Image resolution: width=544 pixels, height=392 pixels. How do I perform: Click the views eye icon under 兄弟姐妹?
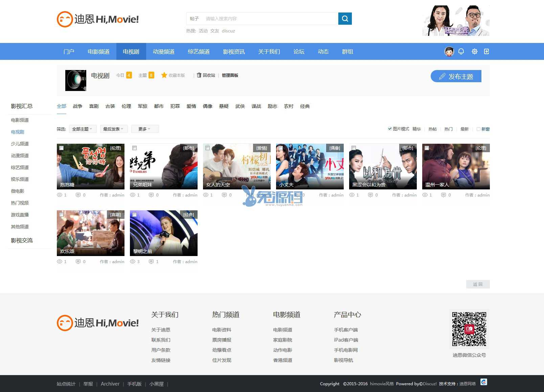point(133,195)
